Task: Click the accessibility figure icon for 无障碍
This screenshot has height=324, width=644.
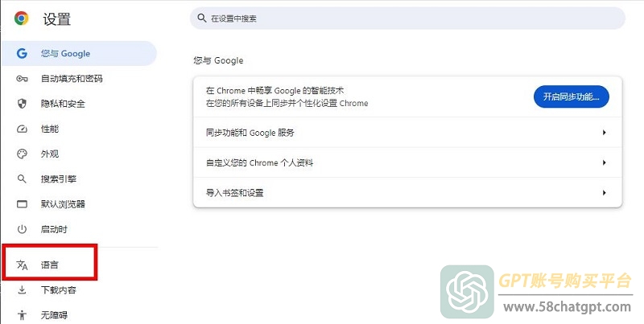Action: 22,315
